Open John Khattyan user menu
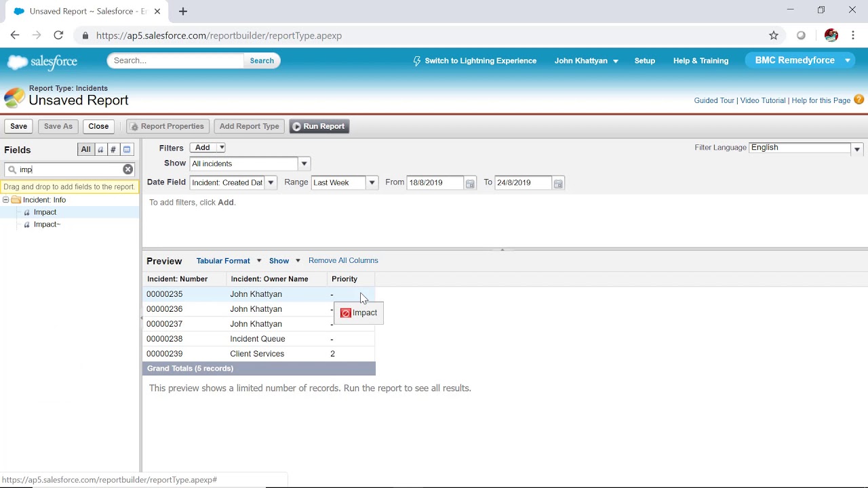Image resolution: width=868 pixels, height=488 pixels. (586, 60)
